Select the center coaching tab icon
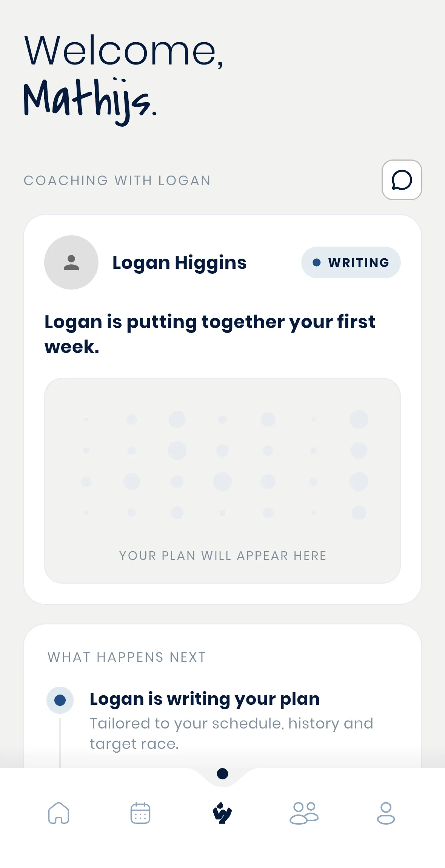445x868 pixels. (x=222, y=813)
